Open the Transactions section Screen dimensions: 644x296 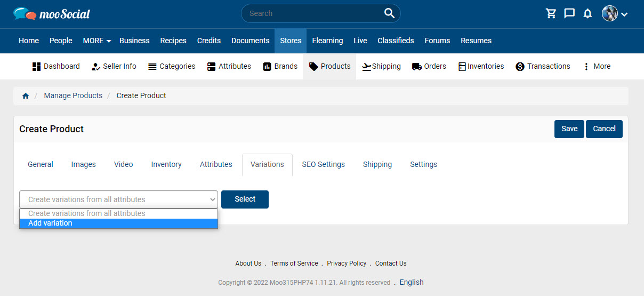(543, 66)
